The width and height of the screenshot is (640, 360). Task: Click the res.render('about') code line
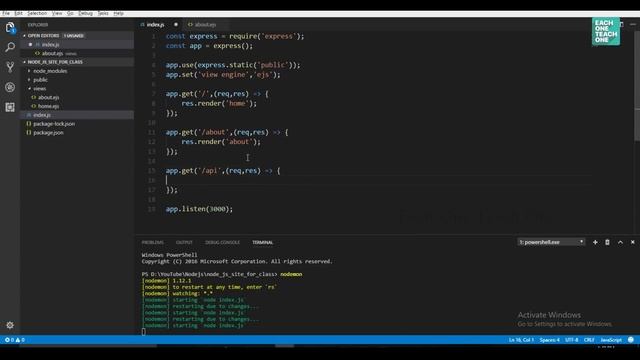[221, 142]
